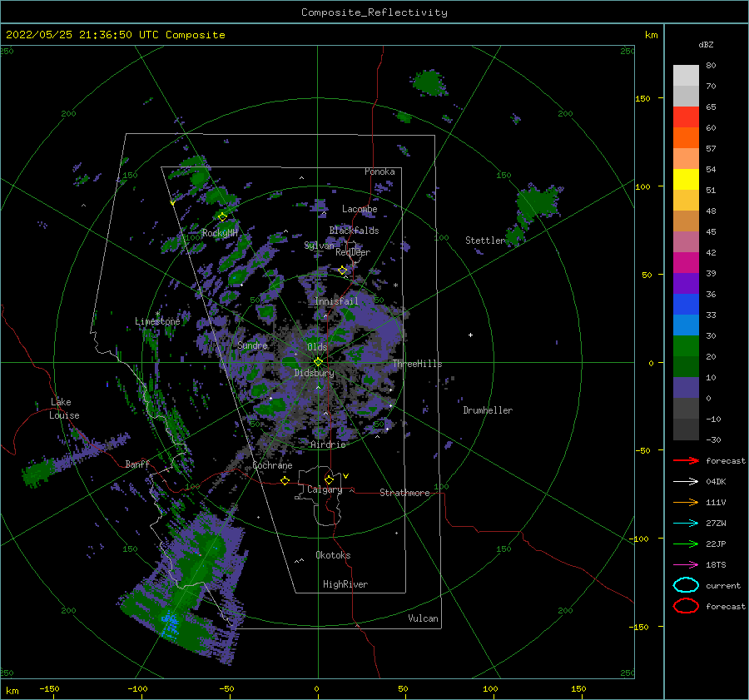Click the Vulcan city label
This screenshot has height=700, width=749.
pyautogui.click(x=424, y=618)
